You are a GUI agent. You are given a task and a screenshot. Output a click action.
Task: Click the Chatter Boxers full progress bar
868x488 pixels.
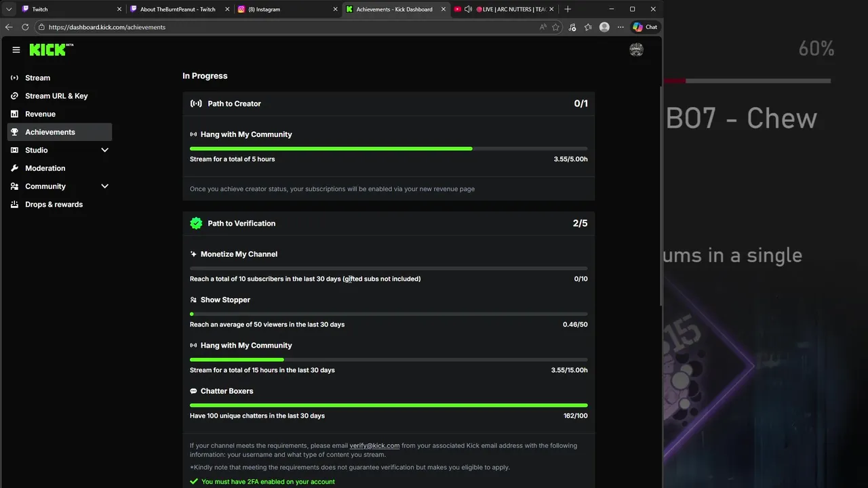(389, 405)
